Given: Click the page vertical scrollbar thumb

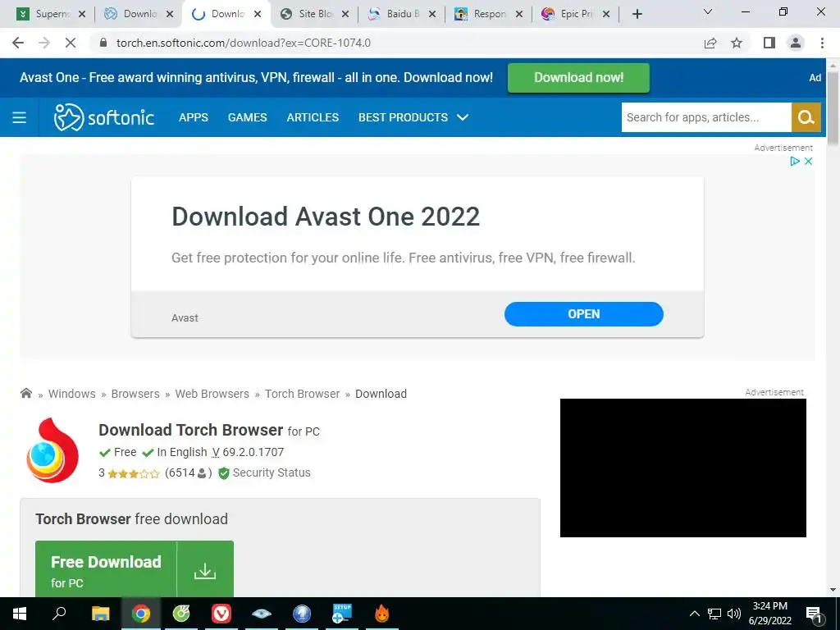Looking at the screenshot, I should 833,107.
